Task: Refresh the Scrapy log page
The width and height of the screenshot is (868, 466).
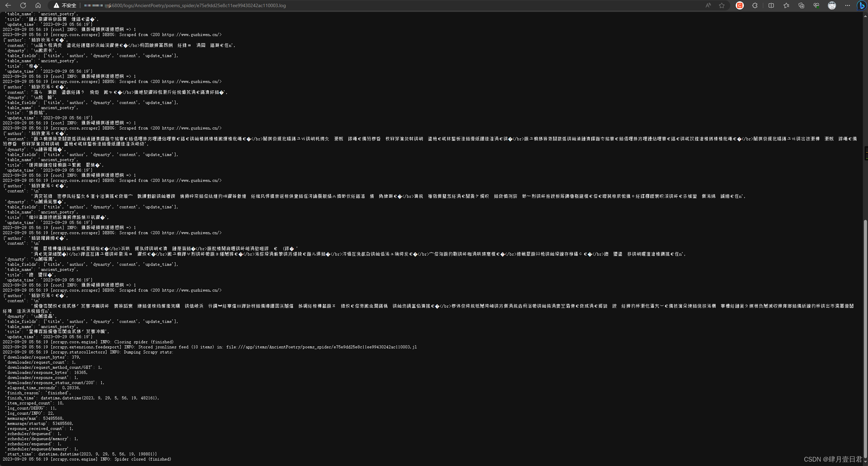Action: 23,5
